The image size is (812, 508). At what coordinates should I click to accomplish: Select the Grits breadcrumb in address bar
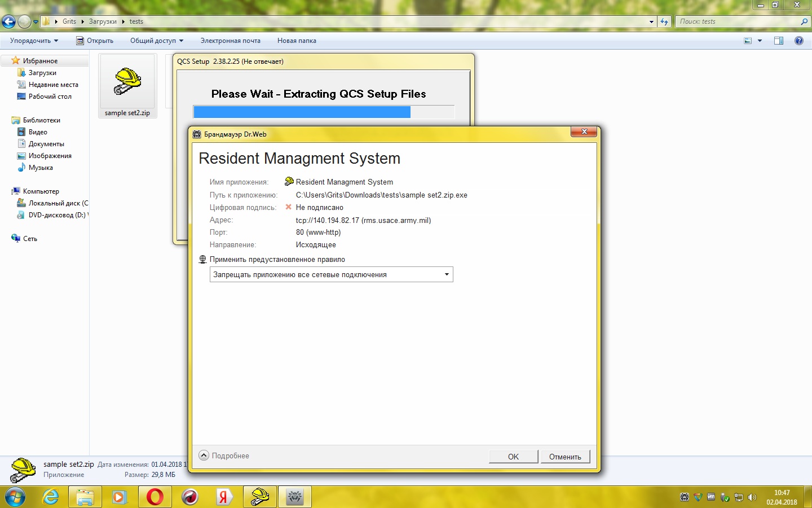[x=69, y=21]
